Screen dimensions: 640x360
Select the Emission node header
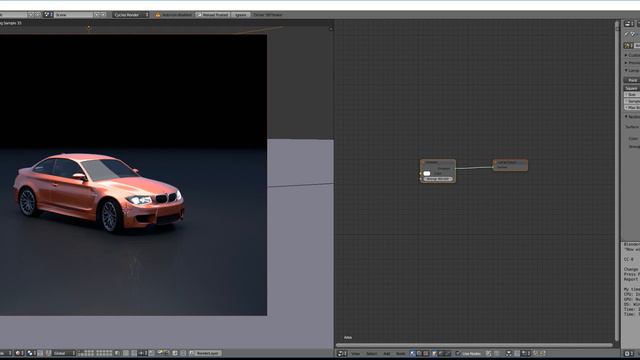click(438, 162)
